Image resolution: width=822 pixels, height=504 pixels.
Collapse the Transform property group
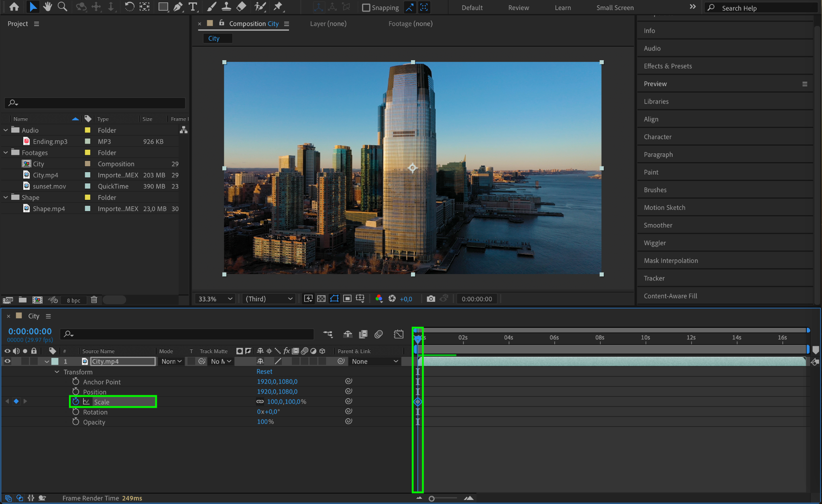[x=57, y=372]
